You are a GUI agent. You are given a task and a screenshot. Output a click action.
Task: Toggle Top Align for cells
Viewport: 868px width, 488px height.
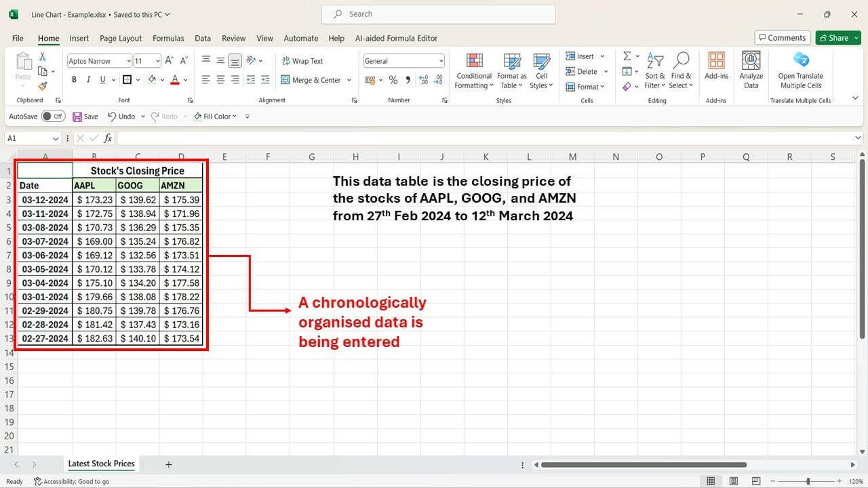(x=206, y=61)
